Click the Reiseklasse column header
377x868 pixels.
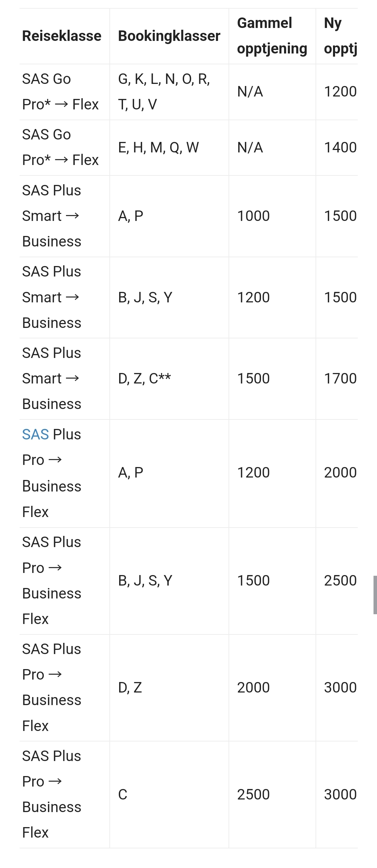tap(62, 36)
